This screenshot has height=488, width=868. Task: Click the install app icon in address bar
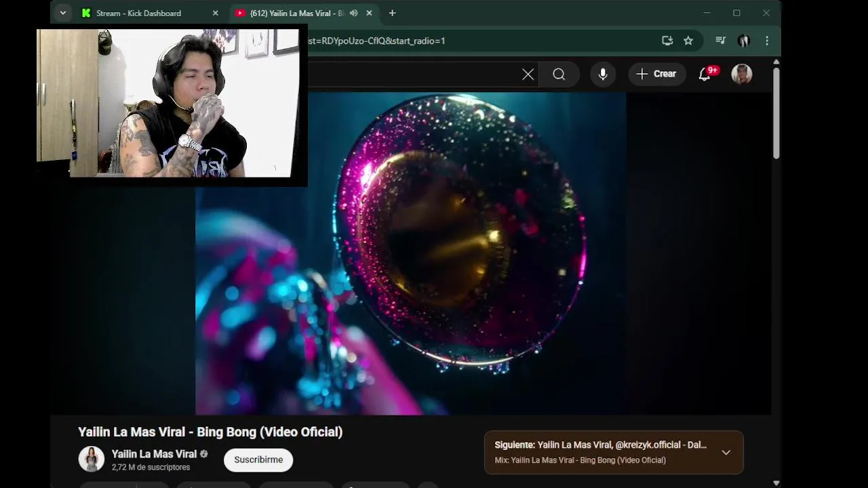click(x=667, y=41)
